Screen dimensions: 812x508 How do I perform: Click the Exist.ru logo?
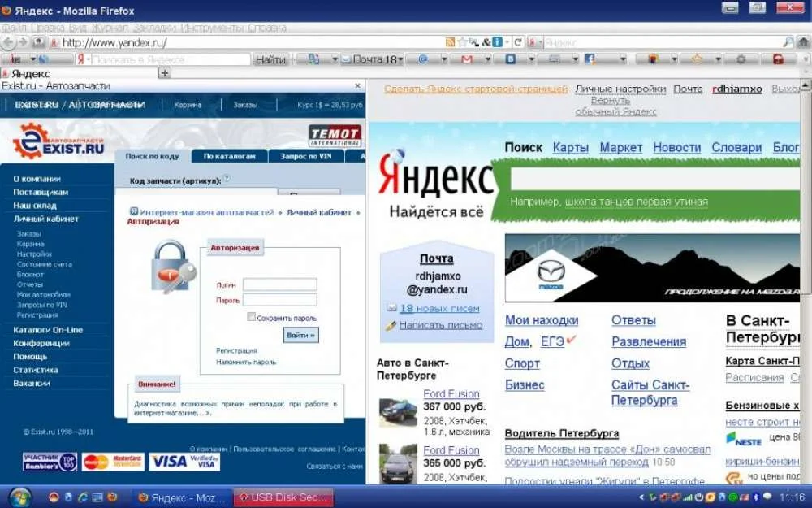[58, 141]
